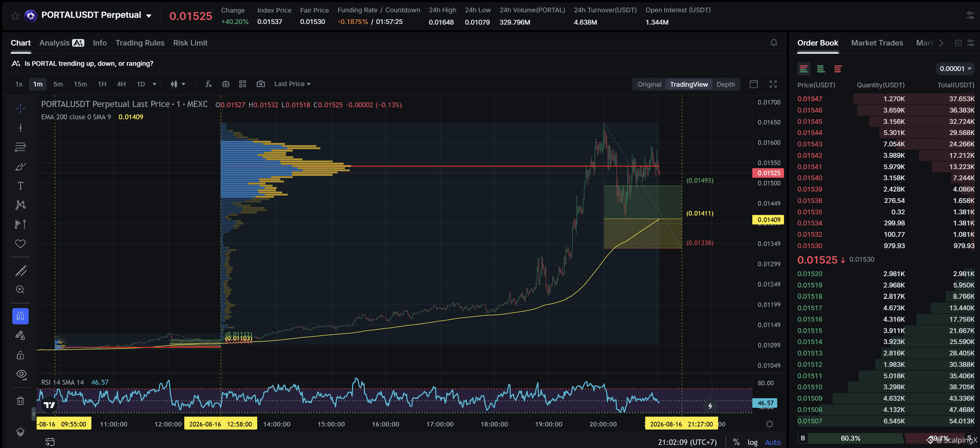Open the object tree layers icon
Viewport: 980px width, 448px height.
(x=21, y=432)
